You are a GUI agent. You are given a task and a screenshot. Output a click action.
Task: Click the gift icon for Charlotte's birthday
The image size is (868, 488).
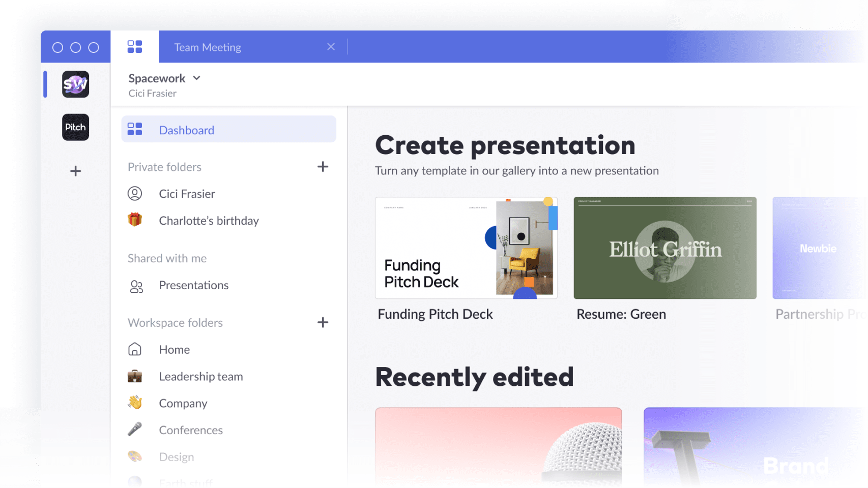click(135, 220)
